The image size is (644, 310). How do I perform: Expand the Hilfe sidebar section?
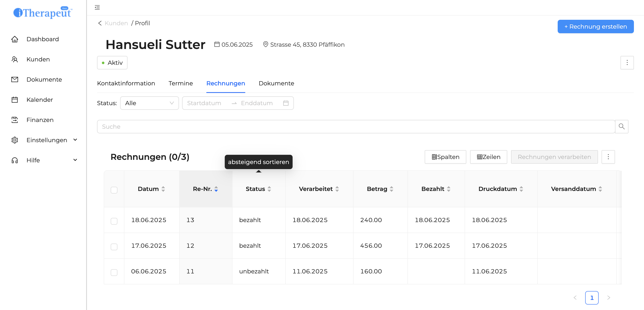pyautogui.click(x=75, y=160)
